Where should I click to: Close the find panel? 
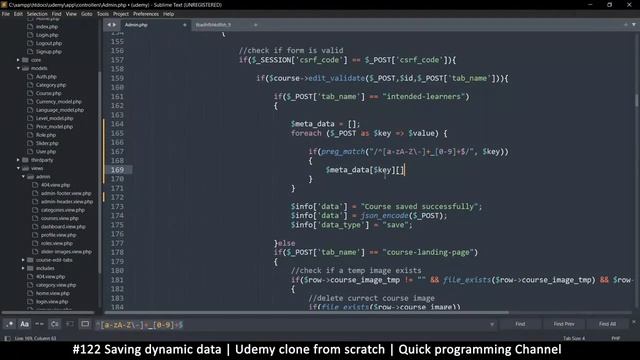pyautogui.click(x=634, y=322)
